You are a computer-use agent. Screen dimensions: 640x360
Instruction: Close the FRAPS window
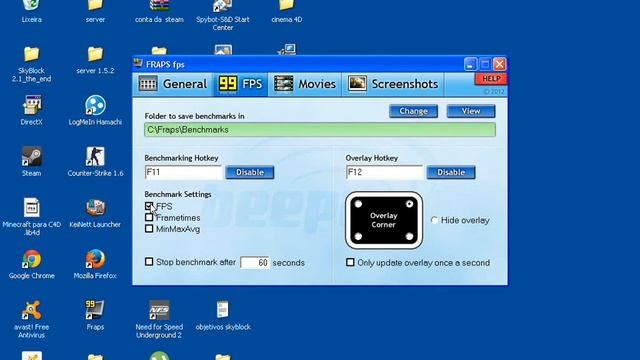(500, 64)
